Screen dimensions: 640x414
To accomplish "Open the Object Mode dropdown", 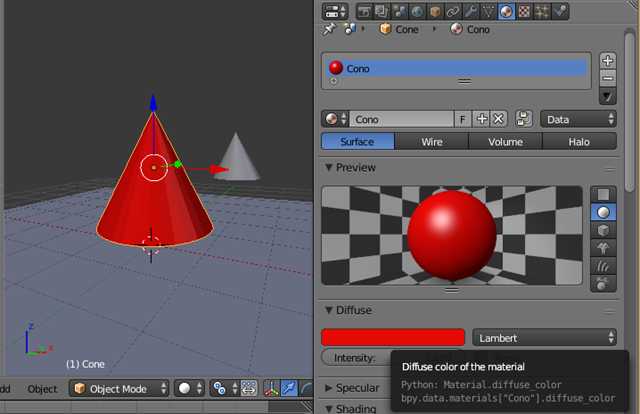I will (119, 388).
